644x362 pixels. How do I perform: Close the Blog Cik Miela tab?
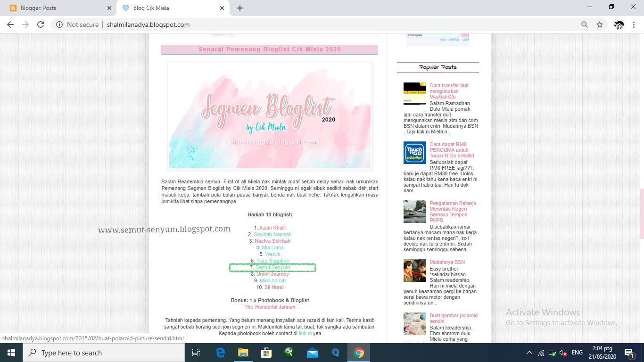(x=222, y=8)
